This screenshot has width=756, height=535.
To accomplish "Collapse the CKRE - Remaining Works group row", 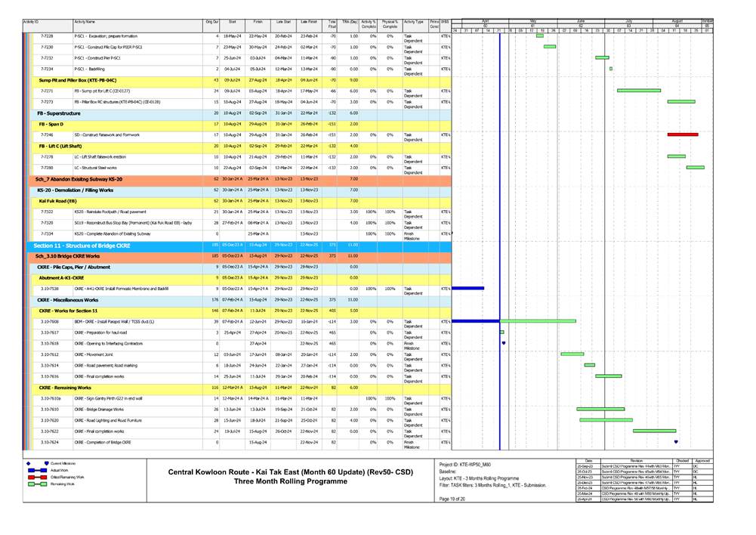I will [x=65, y=387].
